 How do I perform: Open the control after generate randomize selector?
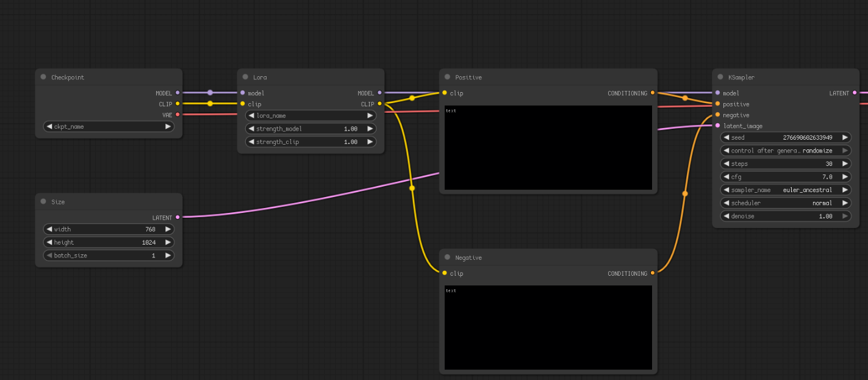coord(786,150)
